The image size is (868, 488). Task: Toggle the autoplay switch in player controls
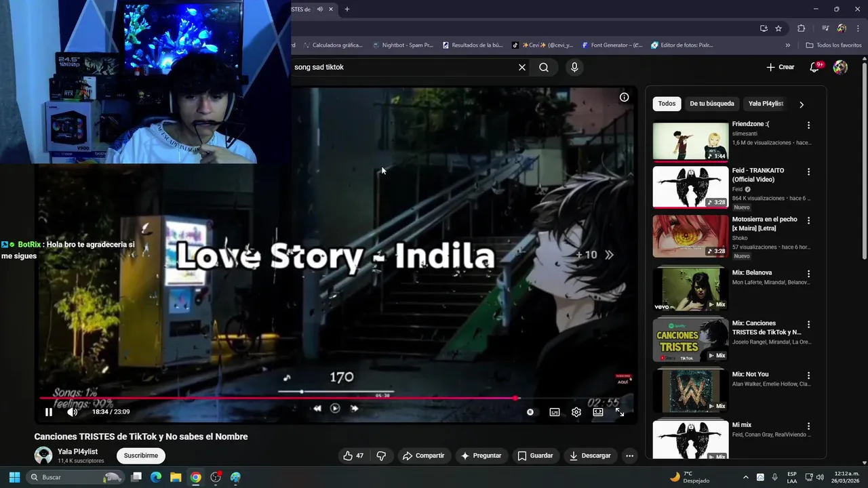pos(530,411)
